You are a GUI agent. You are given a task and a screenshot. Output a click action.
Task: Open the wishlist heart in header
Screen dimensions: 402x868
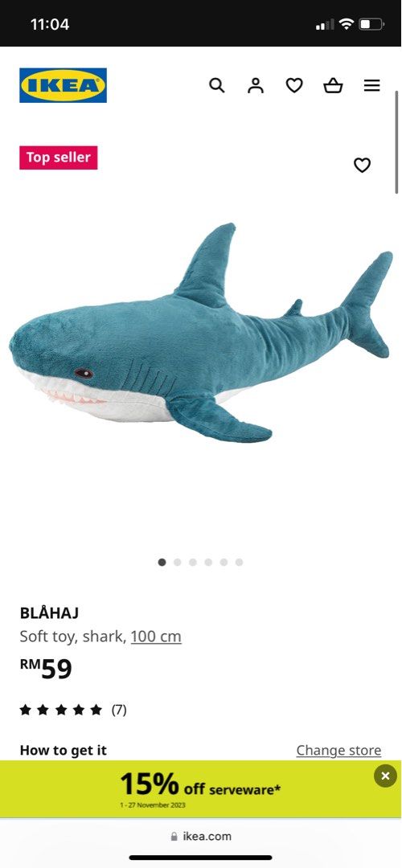(294, 85)
